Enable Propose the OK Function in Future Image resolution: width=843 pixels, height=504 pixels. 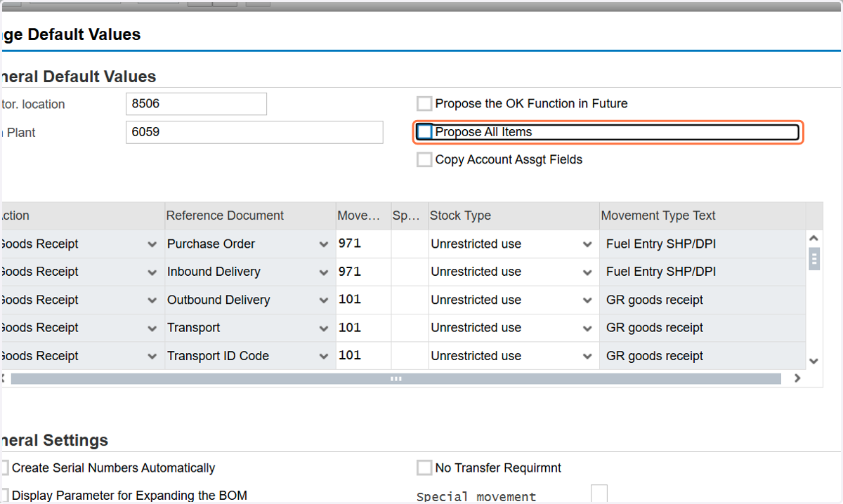(424, 104)
